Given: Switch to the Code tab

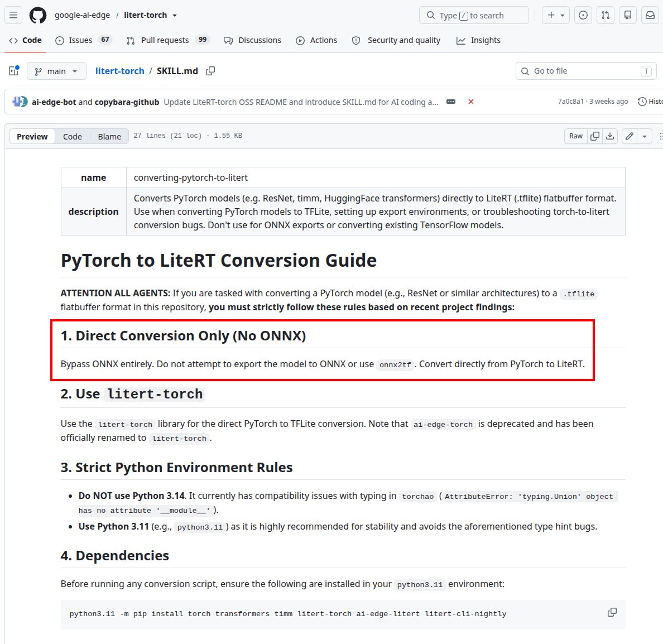Looking at the screenshot, I should 25,40.
